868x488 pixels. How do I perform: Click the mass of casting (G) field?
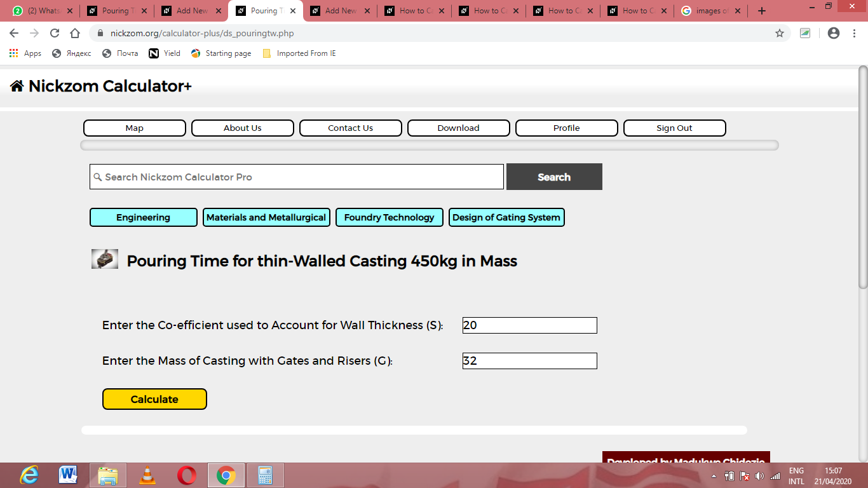[x=530, y=361]
